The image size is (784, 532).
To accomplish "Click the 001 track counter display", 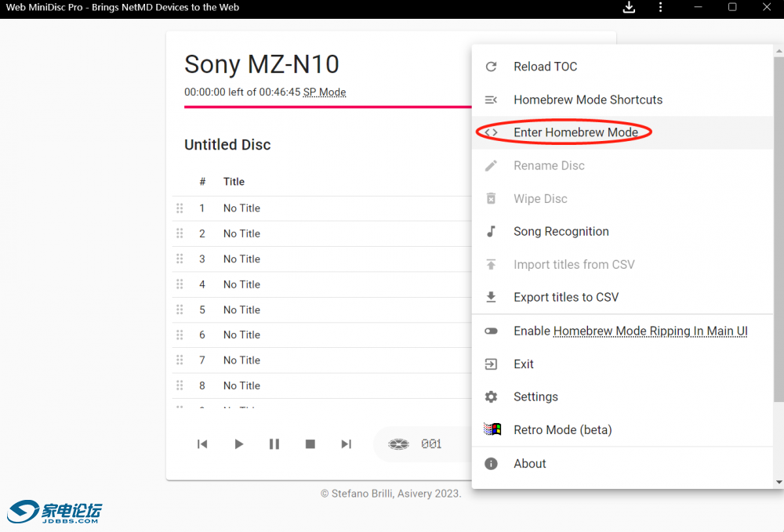I will pos(431,444).
